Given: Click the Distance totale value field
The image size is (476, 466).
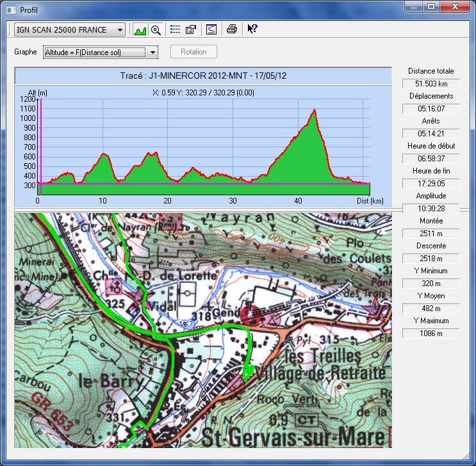Looking at the screenshot, I should (x=431, y=84).
